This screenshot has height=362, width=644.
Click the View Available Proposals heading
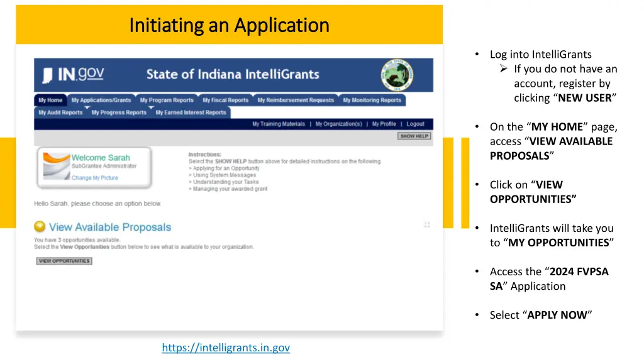point(109,227)
